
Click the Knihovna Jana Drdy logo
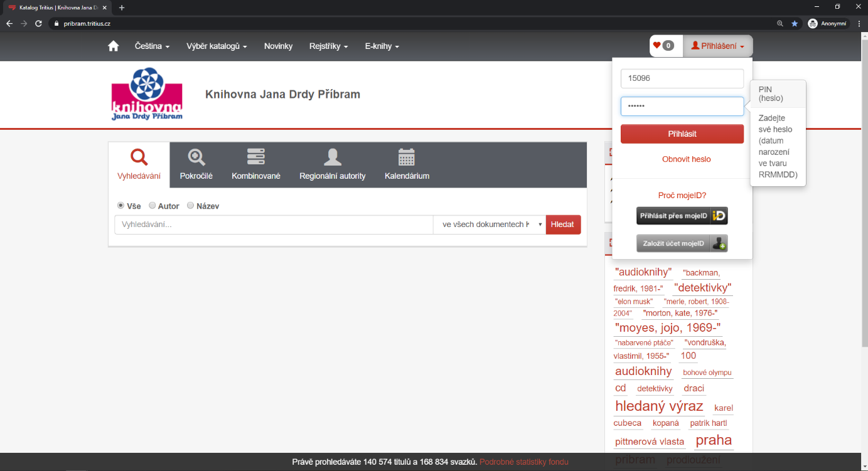[147, 94]
